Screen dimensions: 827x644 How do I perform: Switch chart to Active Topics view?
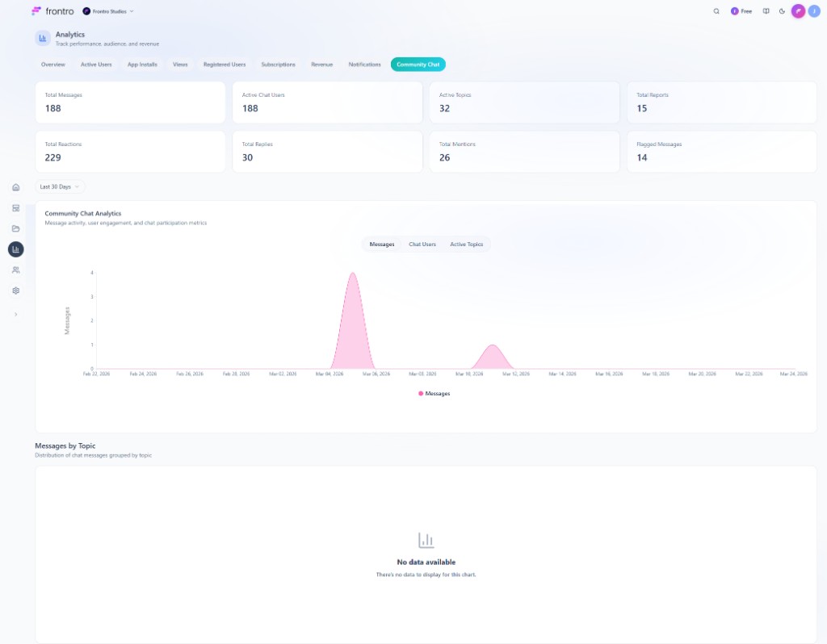[x=466, y=244]
